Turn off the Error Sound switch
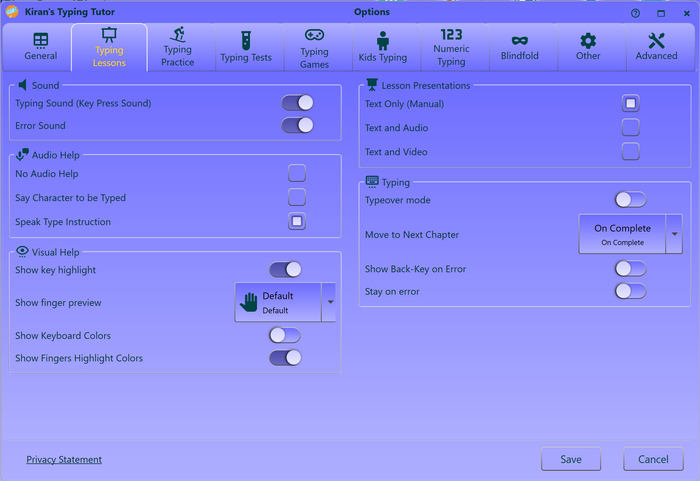700x481 pixels. pyautogui.click(x=297, y=125)
